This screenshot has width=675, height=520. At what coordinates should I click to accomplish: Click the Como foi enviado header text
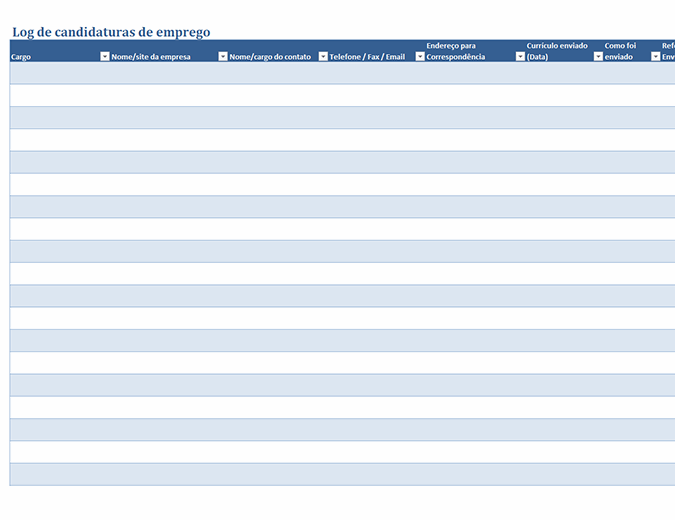pyautogui.click(x=620, y=52)
